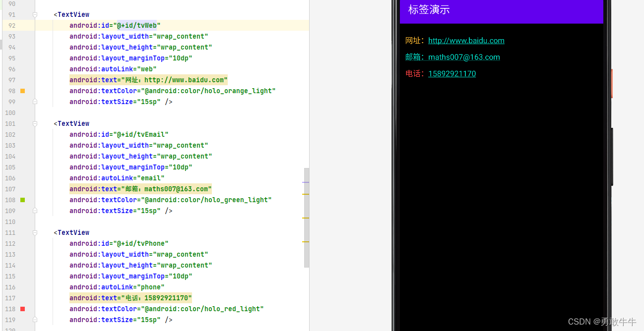Click the warning stripe mark near line 107
Viewport: 644px width, 331px height.
[x=306, y=194]
